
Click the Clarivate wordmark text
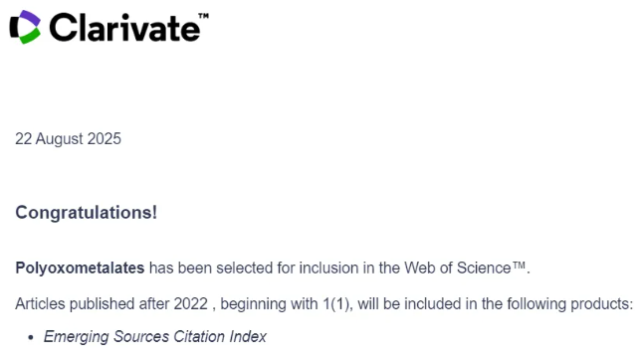[124, 28]
